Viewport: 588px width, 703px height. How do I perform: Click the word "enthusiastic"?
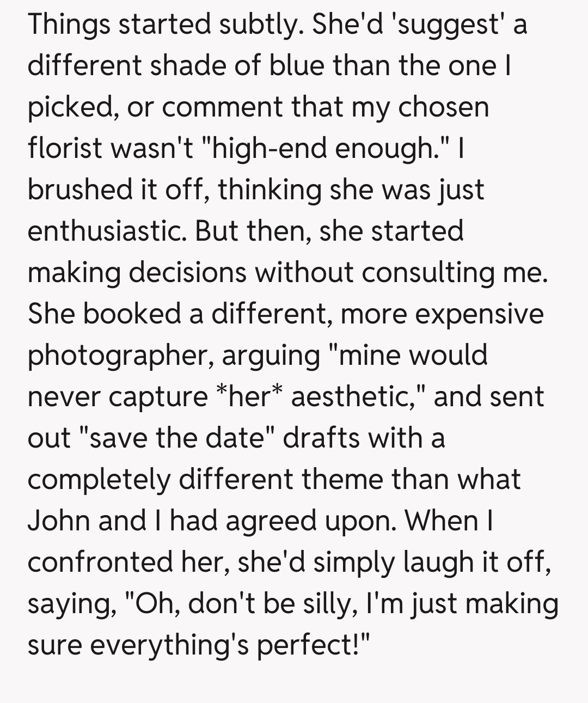click(106, 231)
